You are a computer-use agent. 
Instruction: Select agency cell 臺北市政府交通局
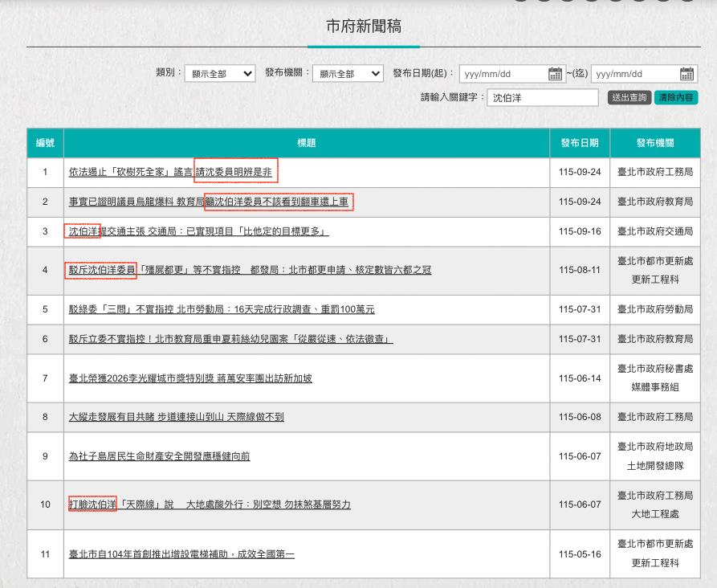655,231
